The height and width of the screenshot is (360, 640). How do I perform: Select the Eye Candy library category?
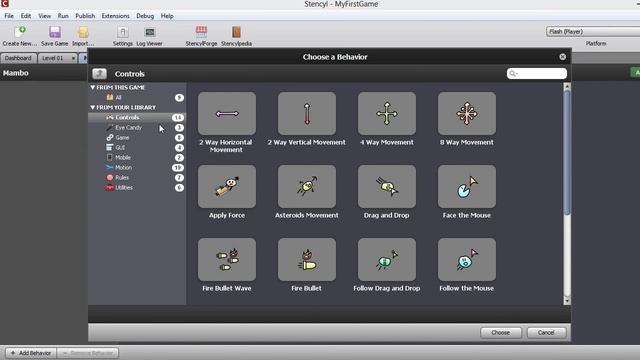[x=137, y=127]
